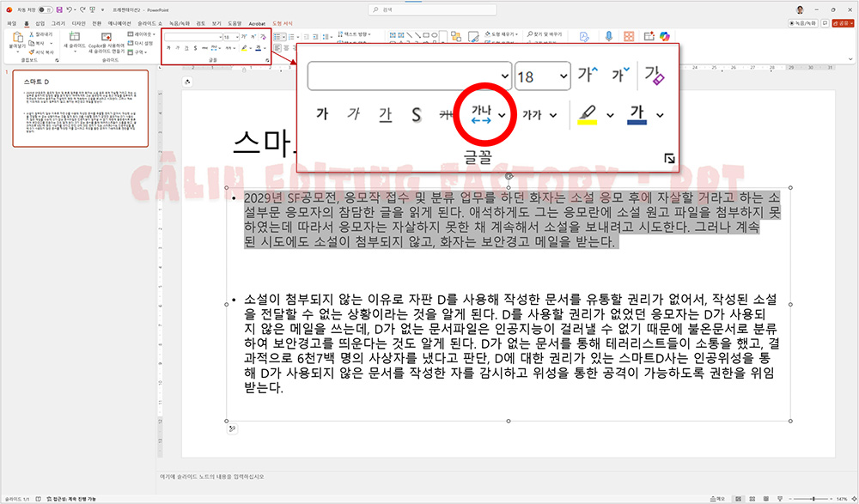This screenshot has width=859, height=504.
Task: Clear all formatting with the eraser icon
Action: [x=655, y=75]
